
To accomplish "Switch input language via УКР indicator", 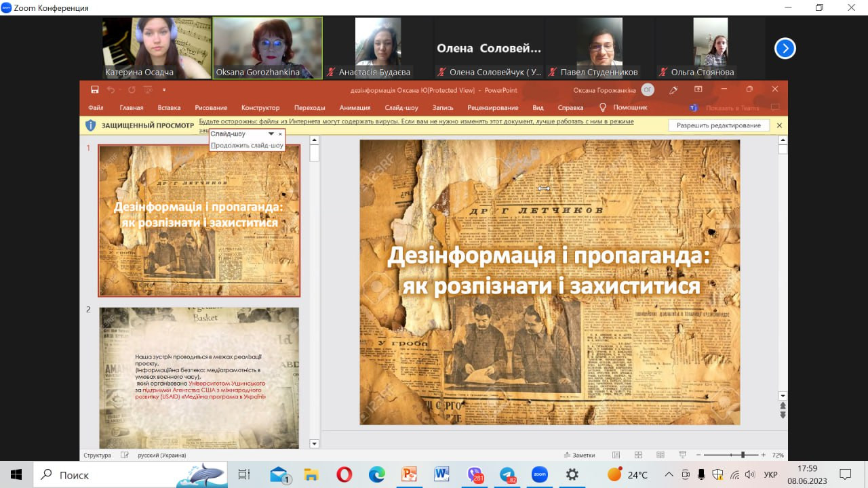I will click(770, 474).
